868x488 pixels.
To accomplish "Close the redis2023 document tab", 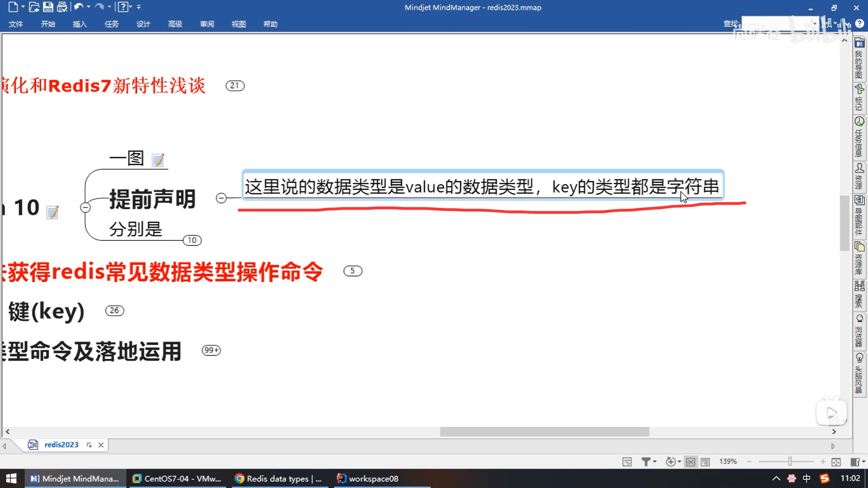I will click(x=101, y=445).
